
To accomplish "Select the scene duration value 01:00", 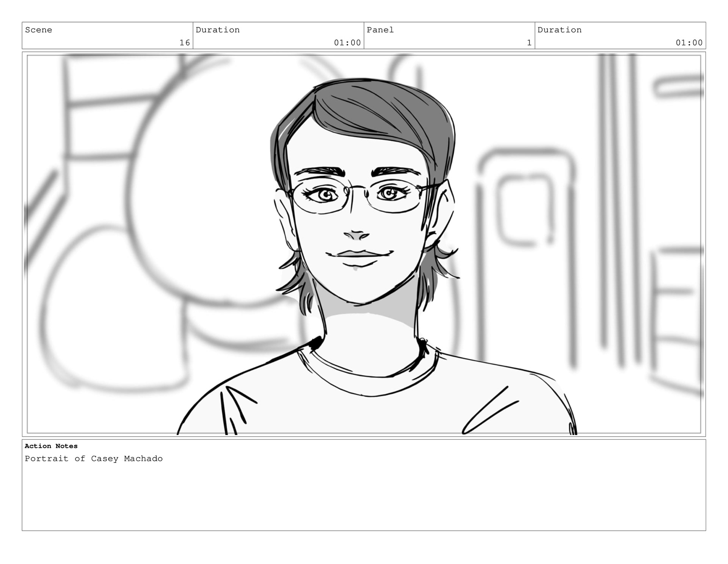I will click(x=347, y=42).
